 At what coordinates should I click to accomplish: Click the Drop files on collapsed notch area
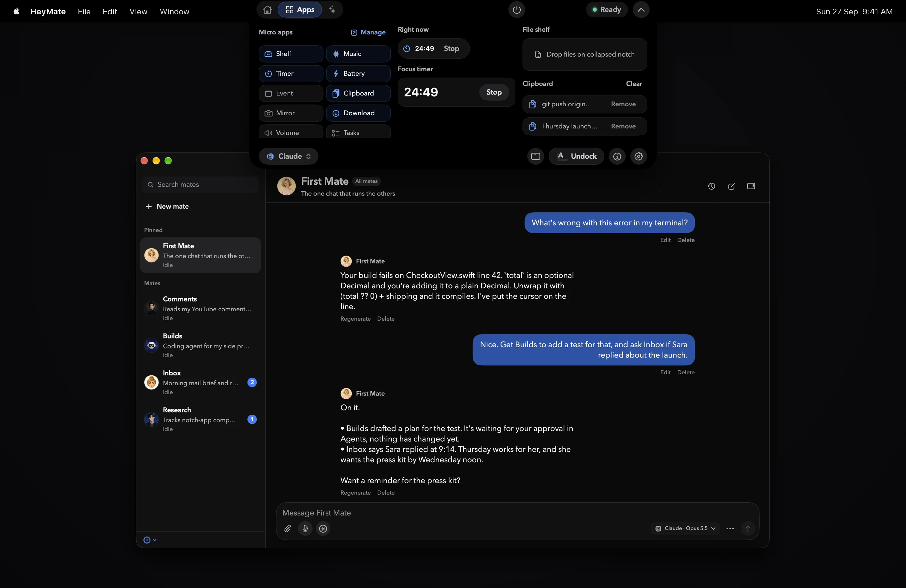tap(584, 54)
